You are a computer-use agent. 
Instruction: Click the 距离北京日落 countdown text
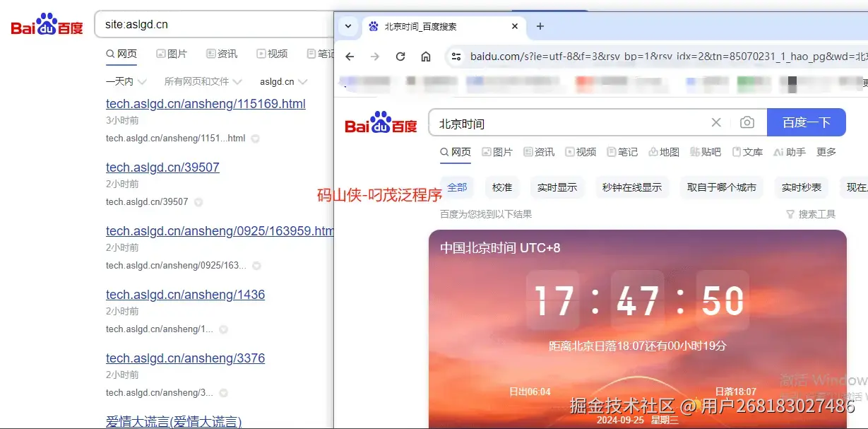click(x=637, y=346)
